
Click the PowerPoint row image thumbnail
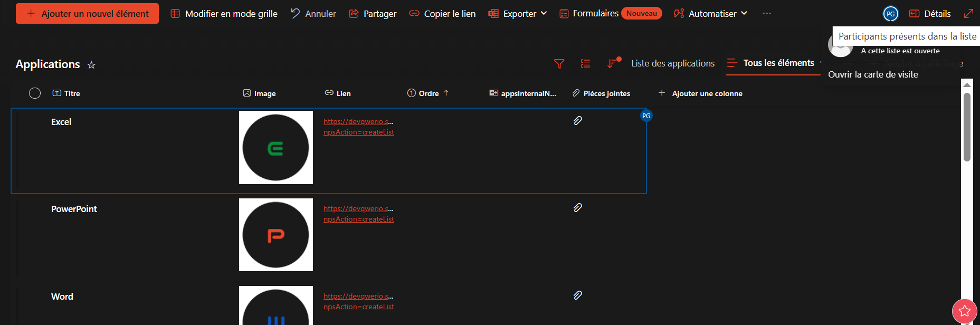(276, 235)
